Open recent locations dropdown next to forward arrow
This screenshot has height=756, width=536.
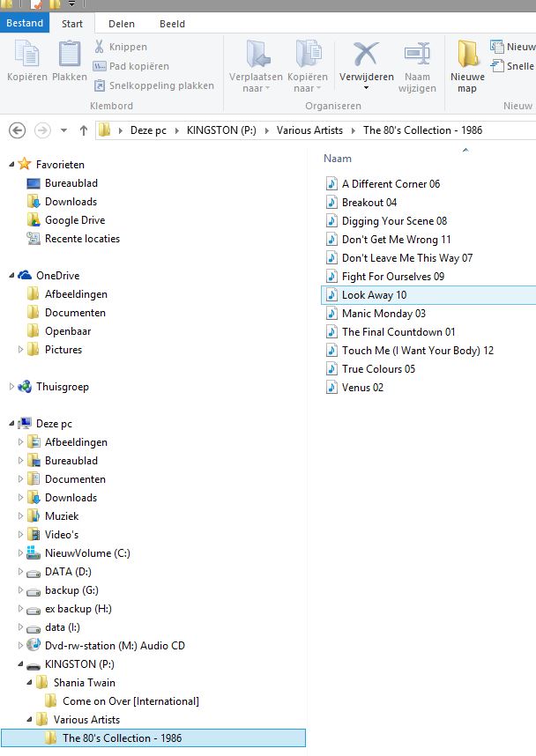[63, 130]
